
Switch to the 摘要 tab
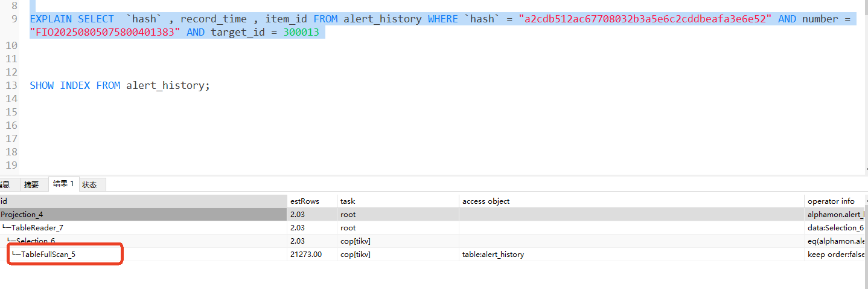(31, 185)
